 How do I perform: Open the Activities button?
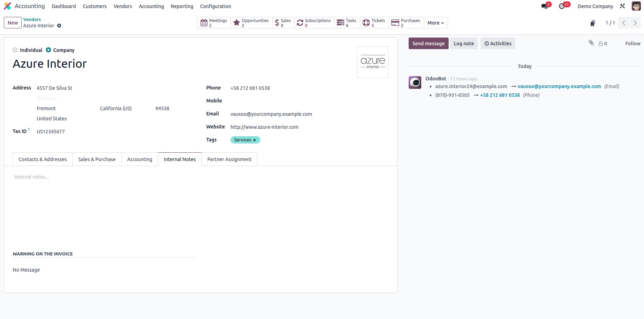(498, 44)
